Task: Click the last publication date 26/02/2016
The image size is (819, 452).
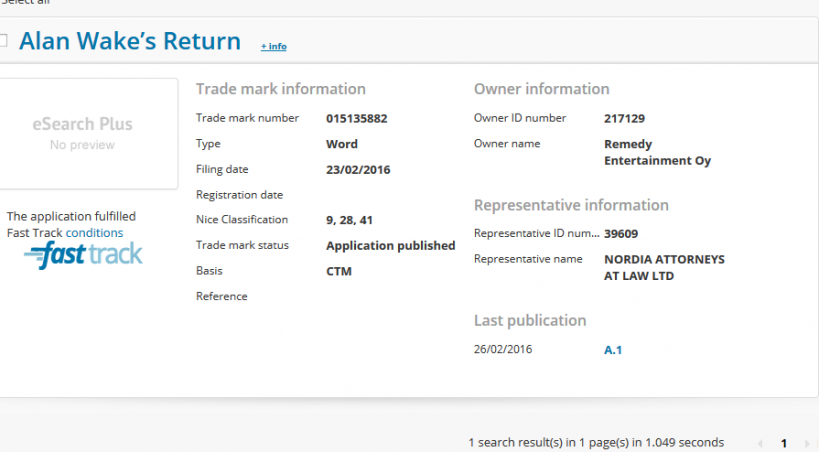Action: coord(503,349)
